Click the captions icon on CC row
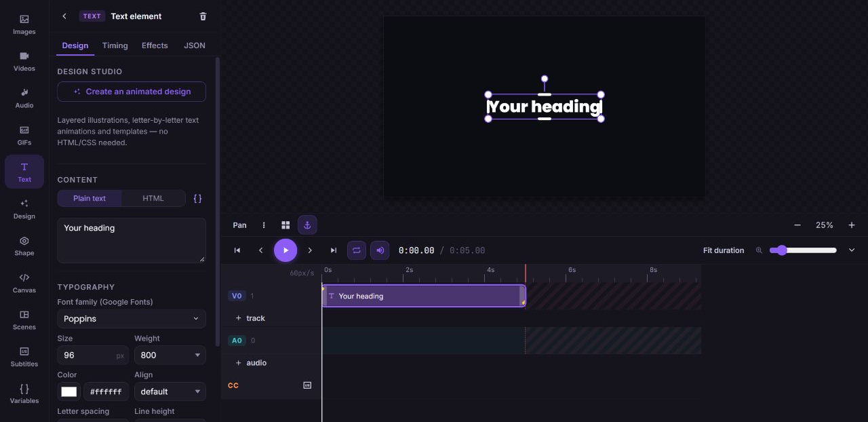 (x=307, y=385)
